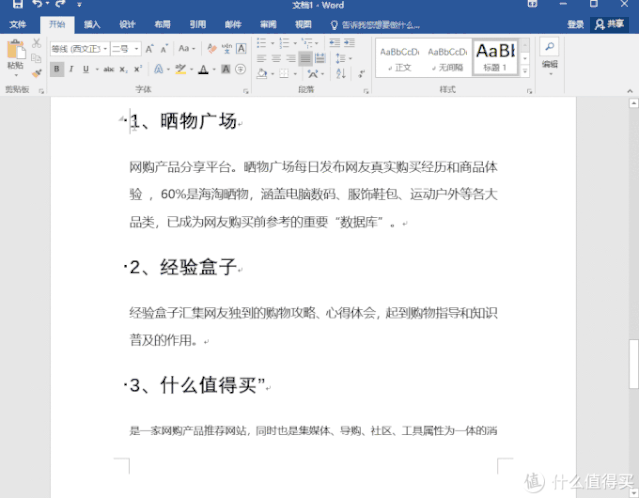The image size is (639, 498).
Task: Cut selection with the scissors icon
Action: point(36,42)
